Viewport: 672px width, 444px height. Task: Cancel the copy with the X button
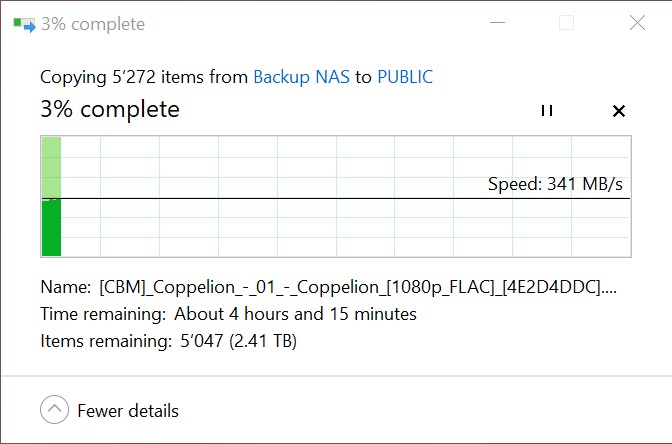coord(618,111)
